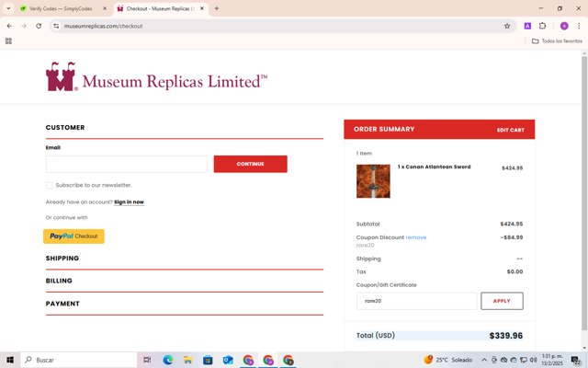The width and height of the screenshot is (588, 368).
Task: Open the notification center icon
Action: tap(576, 360)
